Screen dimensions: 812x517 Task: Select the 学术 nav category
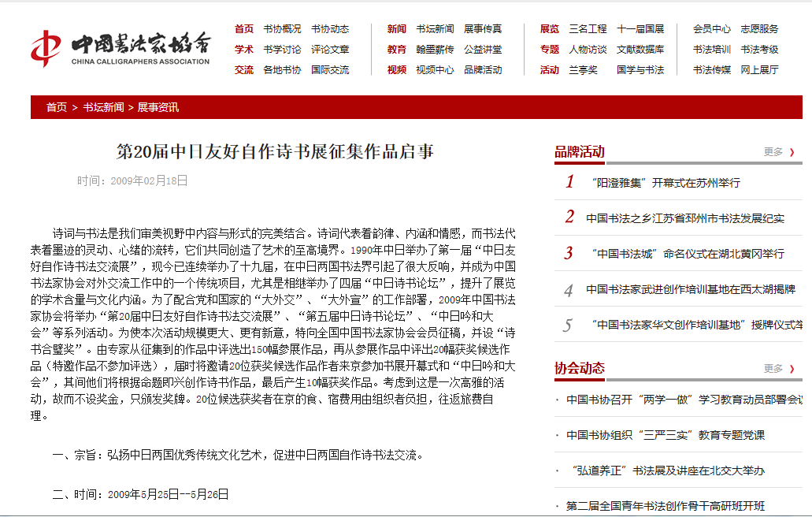244,50
